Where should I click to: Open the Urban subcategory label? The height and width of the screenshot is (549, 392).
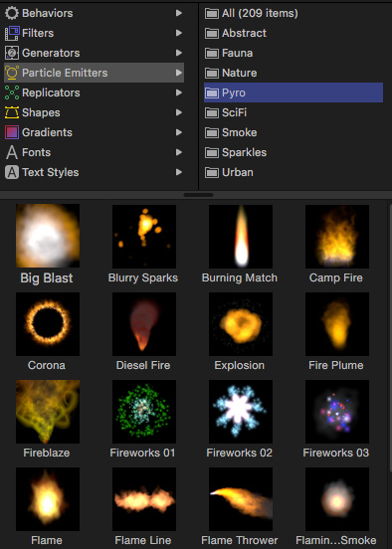[238, 173]
